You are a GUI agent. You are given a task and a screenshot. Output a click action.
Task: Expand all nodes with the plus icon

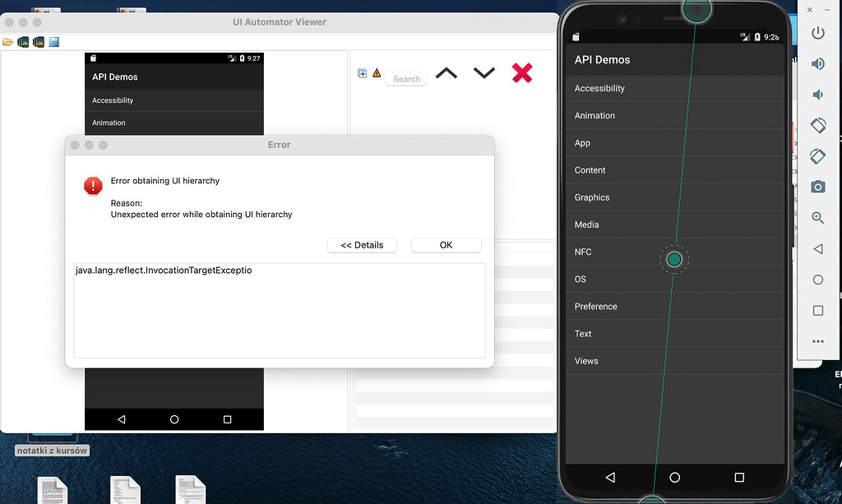pos(362,73)
